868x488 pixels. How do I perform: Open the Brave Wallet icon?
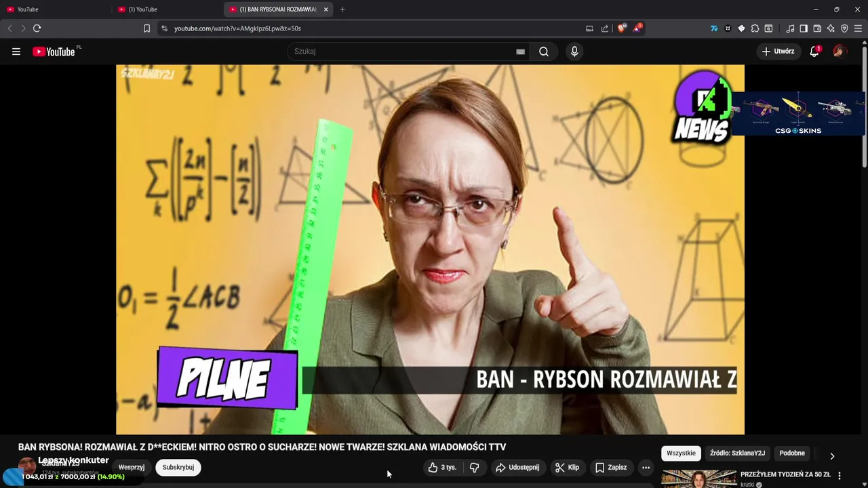817,28
